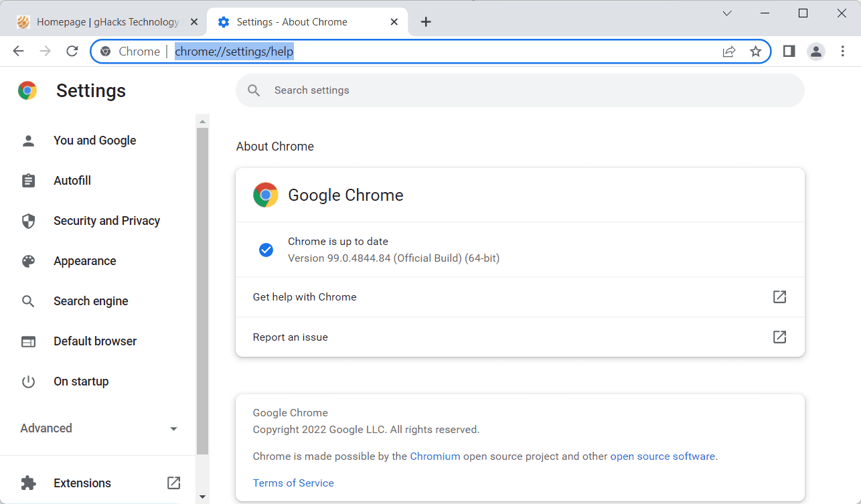Screen dimensions: 861x504
Task: Click the site info Chrome icon in address bar
Action: [x=105, y=52]
